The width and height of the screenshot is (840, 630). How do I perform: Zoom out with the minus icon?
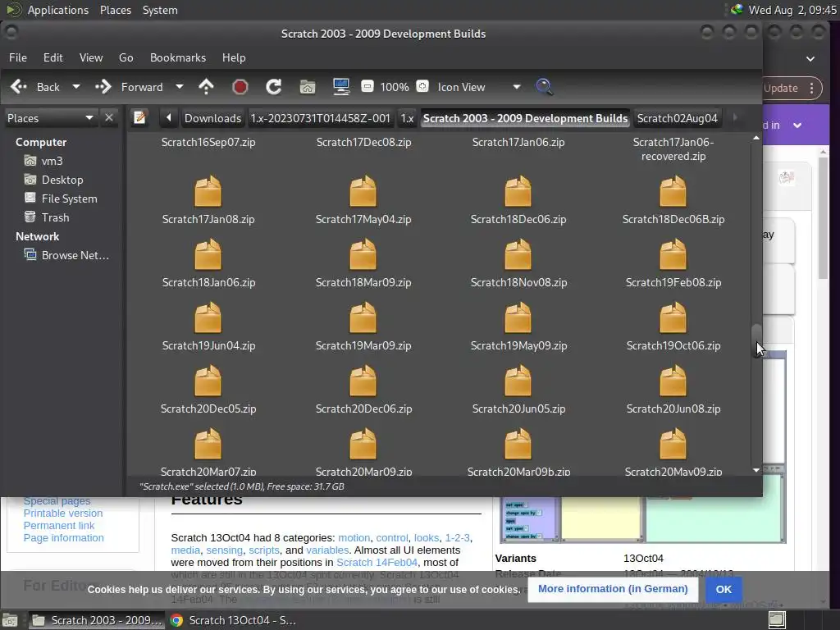point(367,86)
